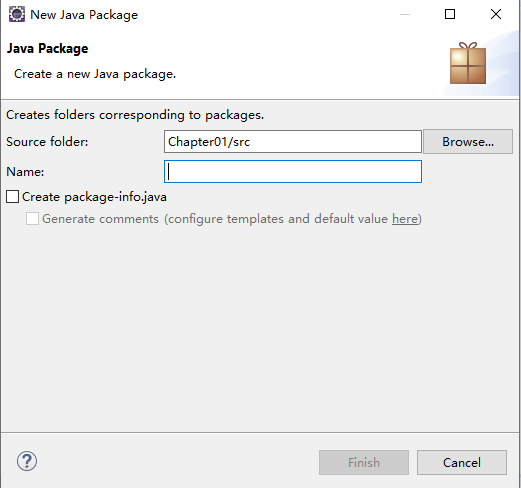This screenshot has width=521, height=488.
Task: Open the 'here' templates configuration link
Action: [405, 219]
